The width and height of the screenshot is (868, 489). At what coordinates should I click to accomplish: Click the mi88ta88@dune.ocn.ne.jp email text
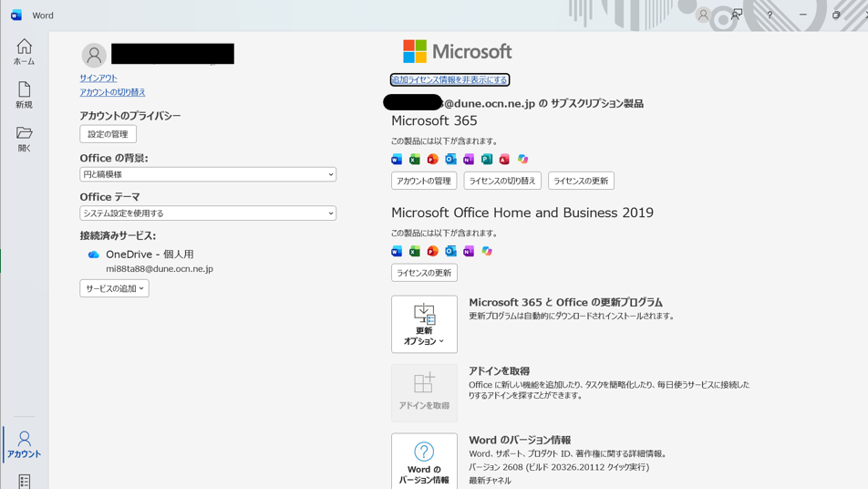pyautogui.click(x=160, y=268)
